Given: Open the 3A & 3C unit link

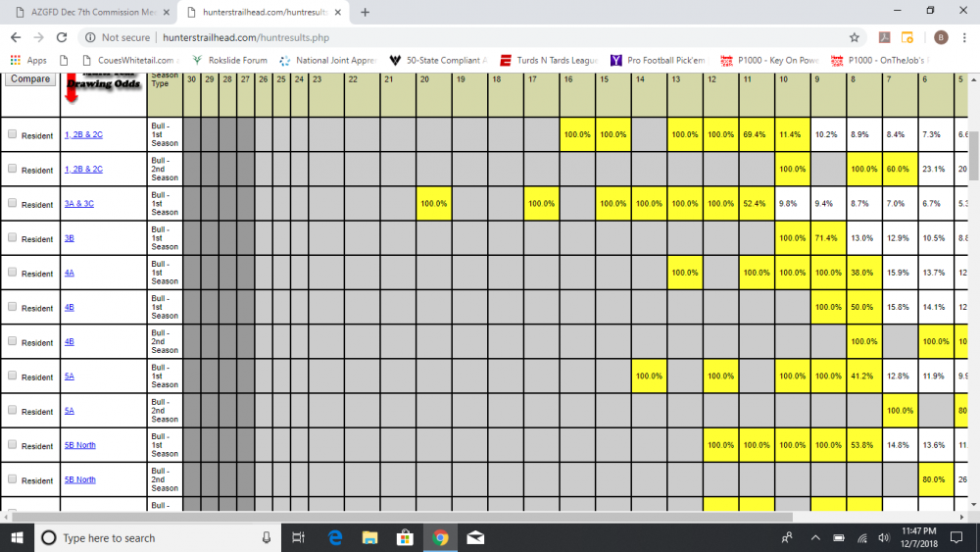Looking at the screenshot, I should click(x=79, y=203).
